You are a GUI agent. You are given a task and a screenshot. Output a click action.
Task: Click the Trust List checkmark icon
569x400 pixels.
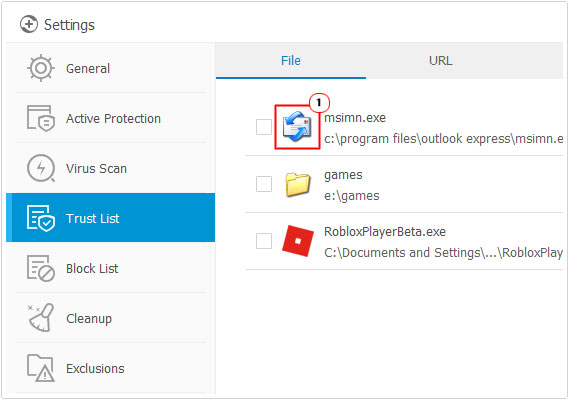click(41, 218)
